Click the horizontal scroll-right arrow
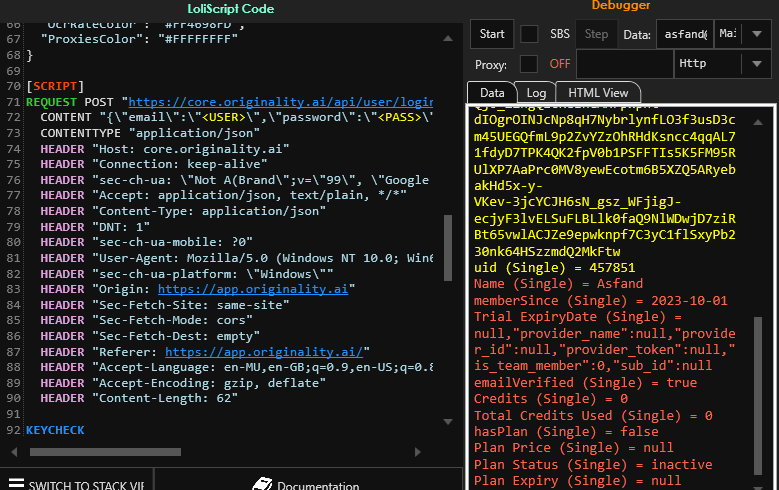Screen dimensions: 779x490 (x=417, y=452)
